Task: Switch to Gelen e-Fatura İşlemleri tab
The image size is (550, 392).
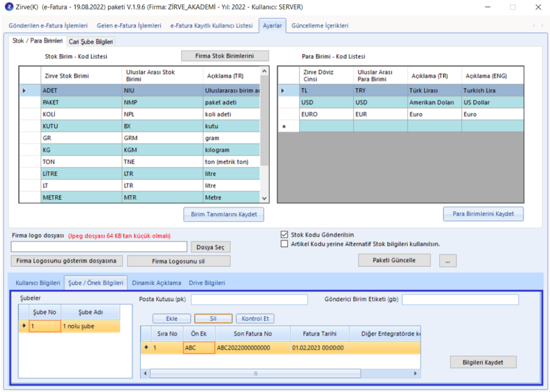Action: click(129, 26)
